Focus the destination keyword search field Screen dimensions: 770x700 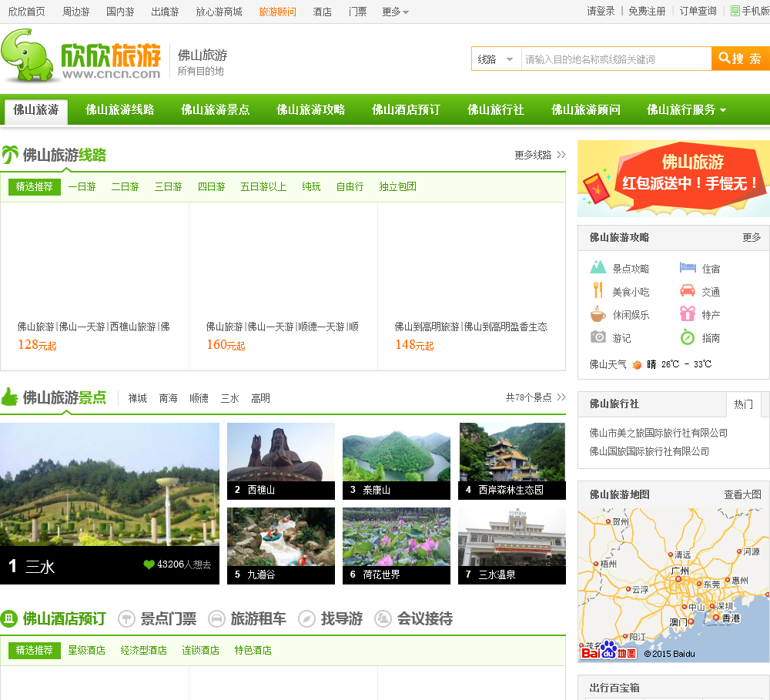pos(616,59)
